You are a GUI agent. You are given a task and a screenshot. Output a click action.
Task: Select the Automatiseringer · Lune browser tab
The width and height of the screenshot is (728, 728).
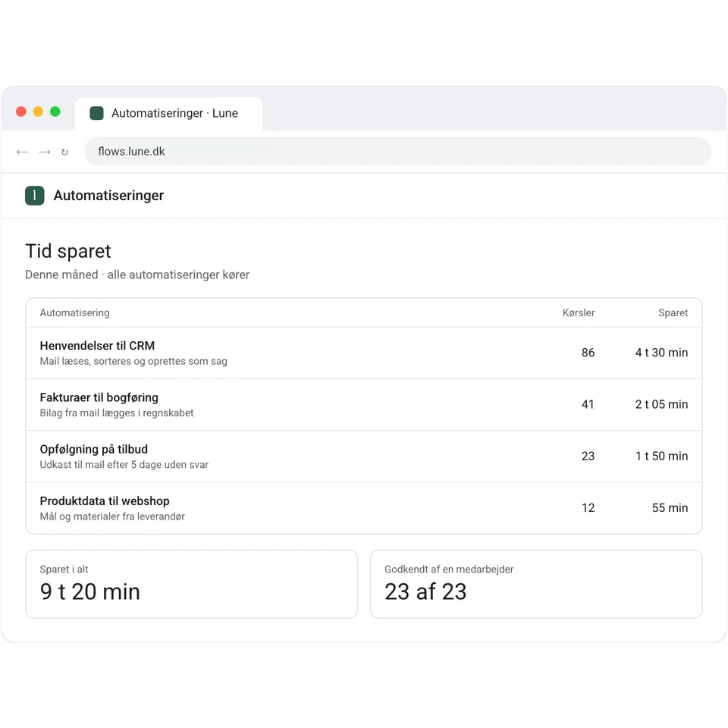[x=168, y=114]
